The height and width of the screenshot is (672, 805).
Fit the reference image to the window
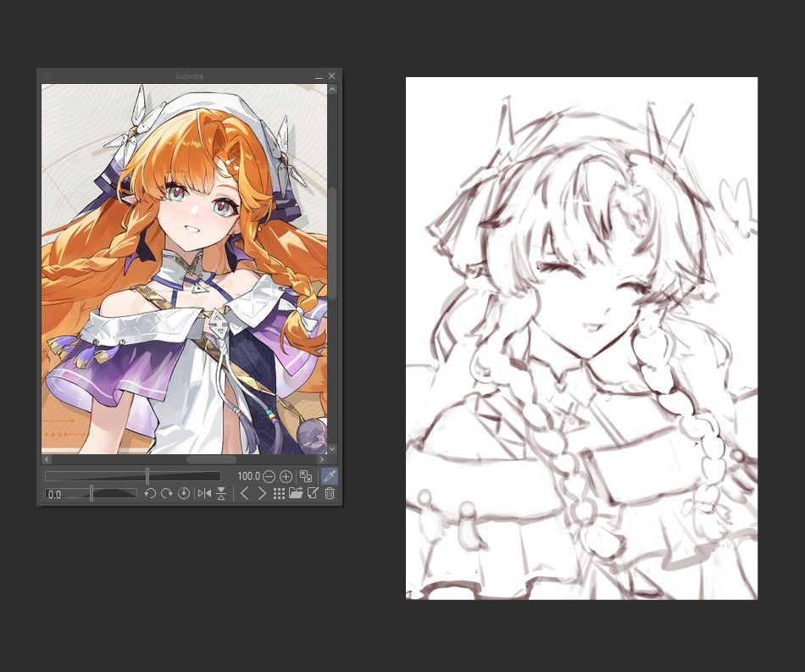pos(306,476)
